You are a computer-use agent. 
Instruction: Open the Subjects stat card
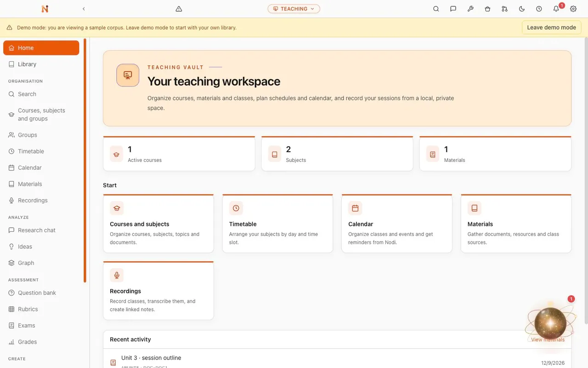337,154
